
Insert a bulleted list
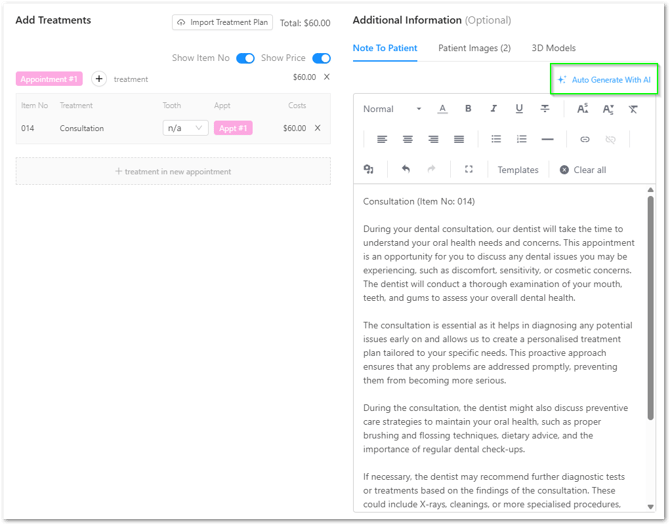[x=496, y=139]
